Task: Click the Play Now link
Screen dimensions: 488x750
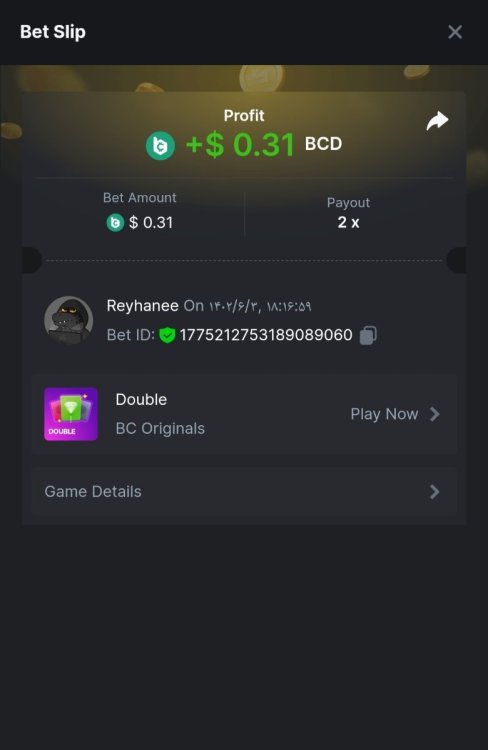Action: coord(384,414)
